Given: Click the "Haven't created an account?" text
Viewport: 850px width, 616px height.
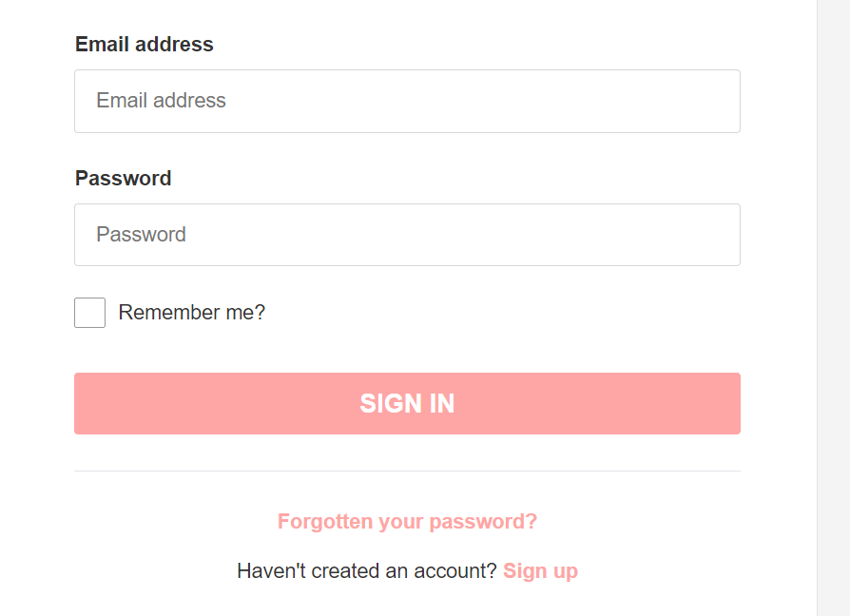Looking at the screenshot, I should pyautogui.click(x=366, y=571).
